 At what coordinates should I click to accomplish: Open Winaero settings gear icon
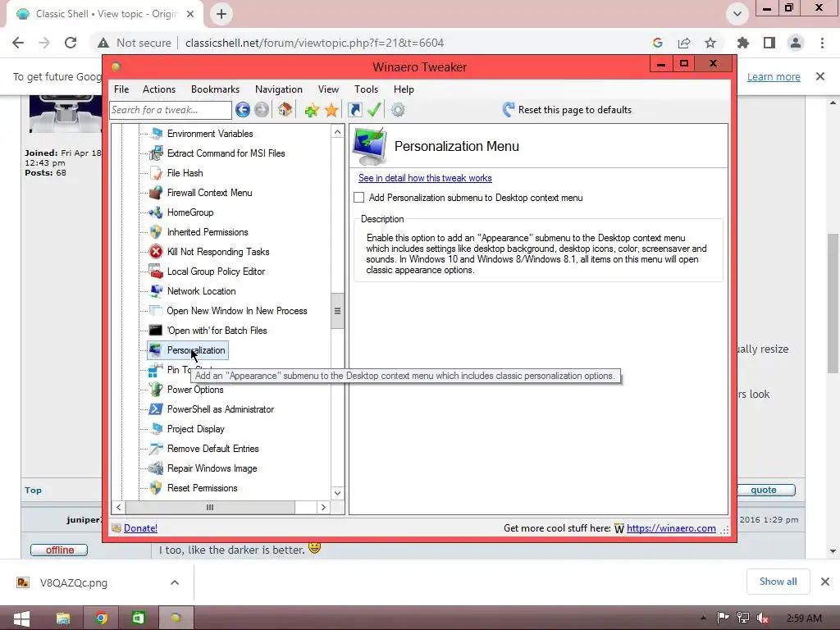tap(398, 110)
